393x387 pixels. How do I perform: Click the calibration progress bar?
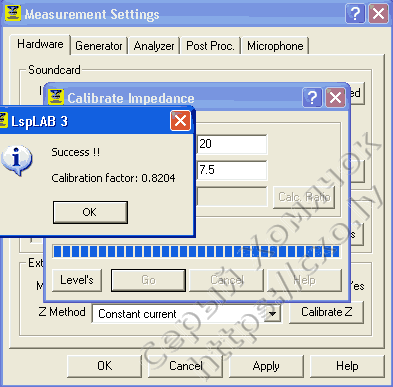196,251
